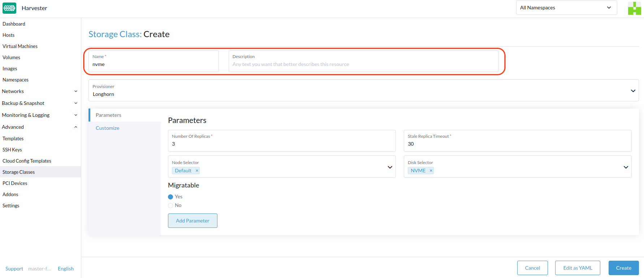Screen dimensions: 644x278
Task: Click Edit as YAML button
Action: coord(578,268)
